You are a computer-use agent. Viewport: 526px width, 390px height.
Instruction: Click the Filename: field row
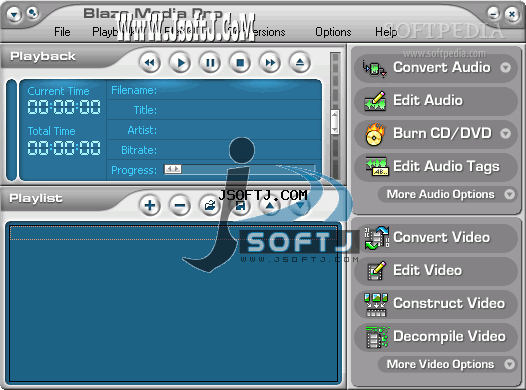pyautogui.click(x=214, y=90)
